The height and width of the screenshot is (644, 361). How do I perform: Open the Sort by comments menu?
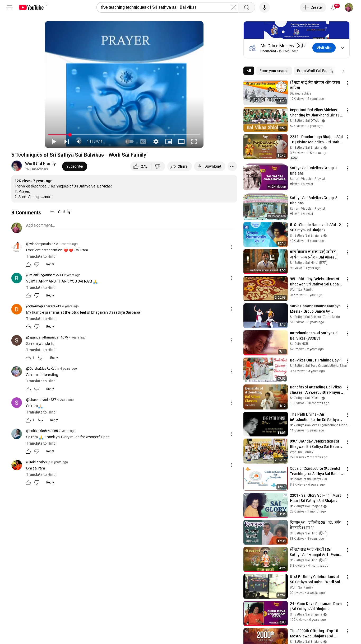point(61,212)
